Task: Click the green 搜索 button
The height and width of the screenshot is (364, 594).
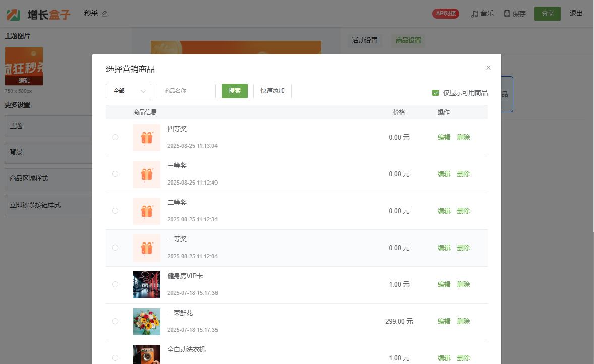Action: 234,91
